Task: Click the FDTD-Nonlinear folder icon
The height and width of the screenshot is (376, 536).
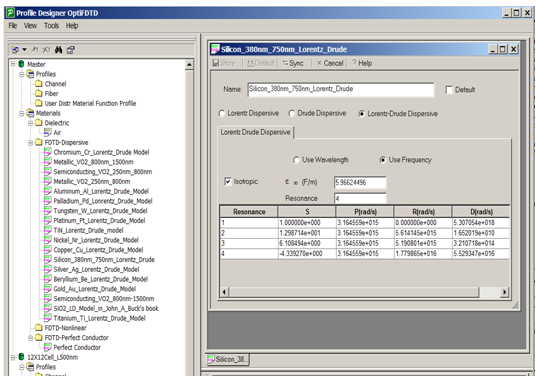Action: tap(39, 328)
